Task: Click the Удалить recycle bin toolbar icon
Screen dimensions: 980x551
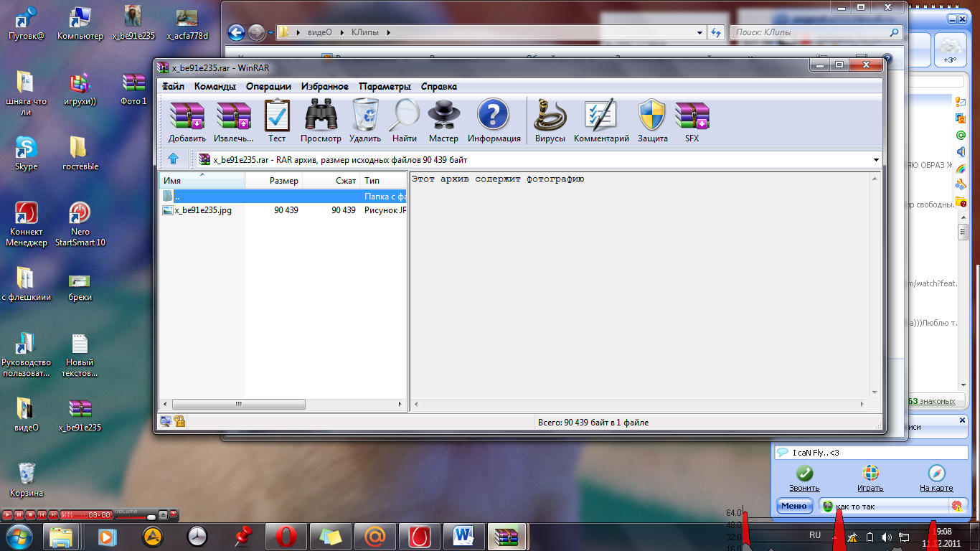Action: (x=365, y=121)
